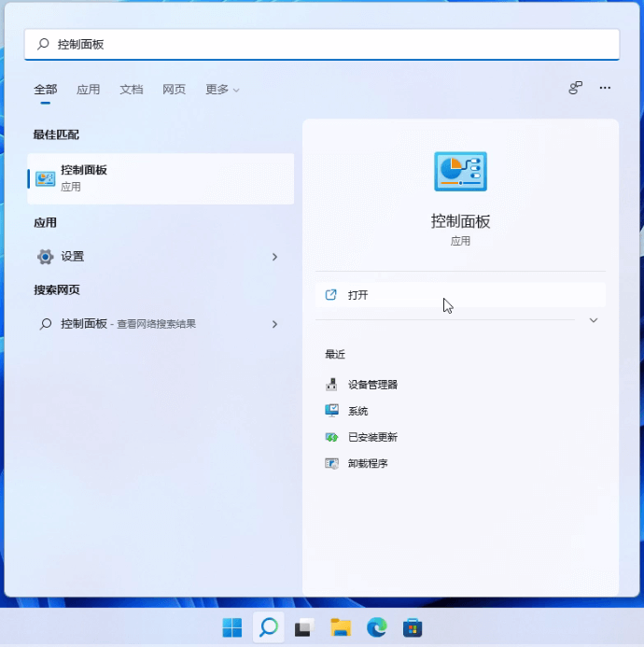The image size is (644, 647).
Task: Click the 卸载程序 icon
Action: (331, 463)
